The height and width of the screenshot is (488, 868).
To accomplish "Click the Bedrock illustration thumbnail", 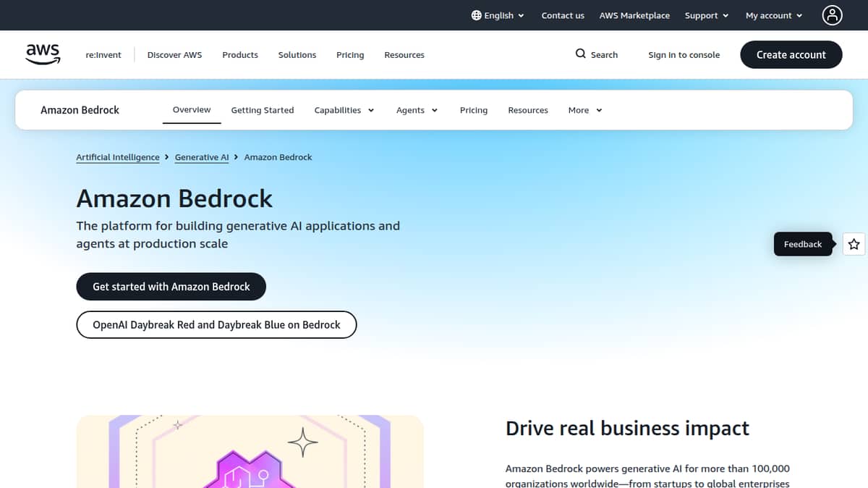I will click(x=250, y=451).
